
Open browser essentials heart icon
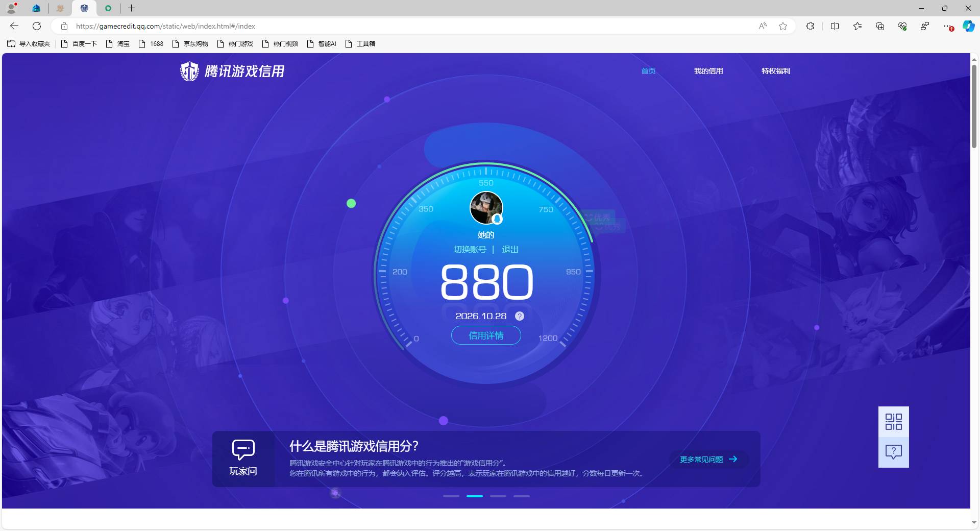[x=902, y=26]
